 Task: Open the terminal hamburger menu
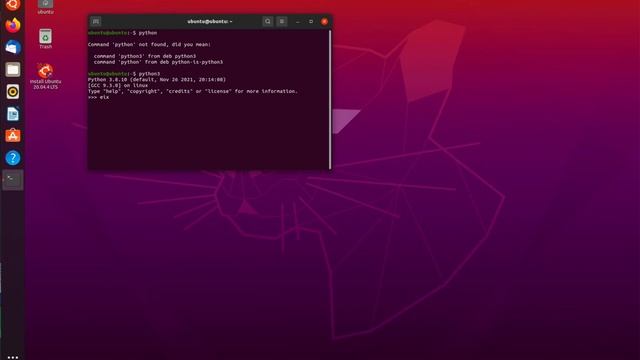[x=282, y=21]
